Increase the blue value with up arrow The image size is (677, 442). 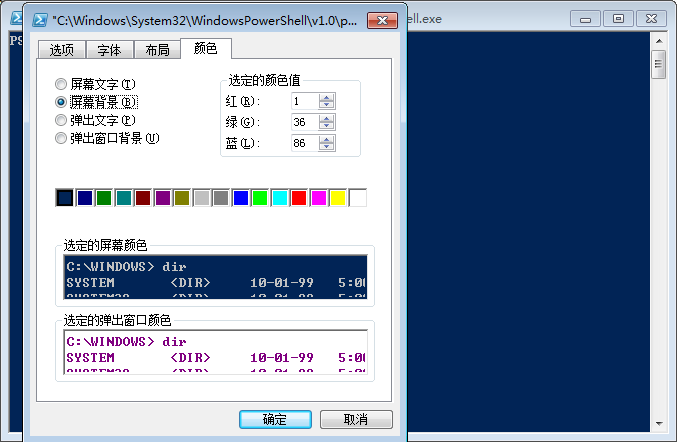pyautogui.click(x=326, y=139)
